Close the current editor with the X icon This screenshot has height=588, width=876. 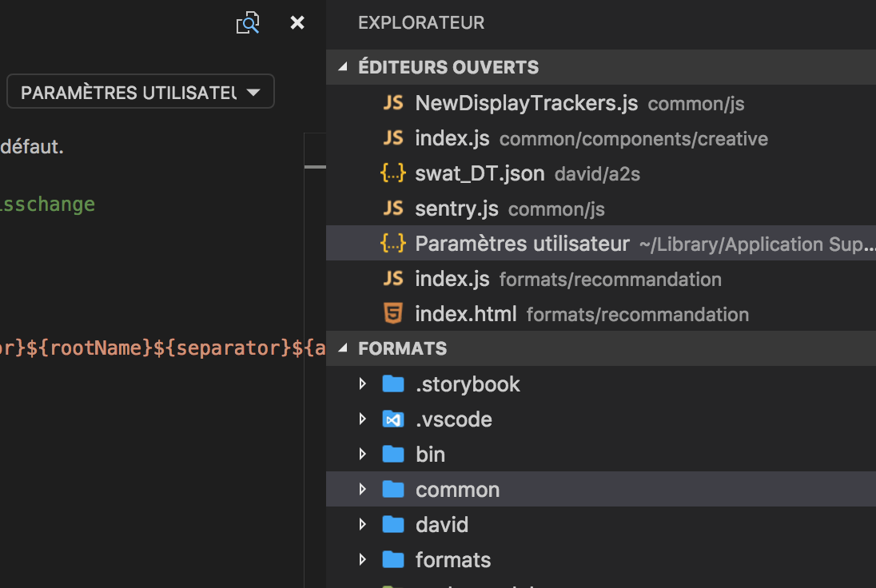[297, 22]
